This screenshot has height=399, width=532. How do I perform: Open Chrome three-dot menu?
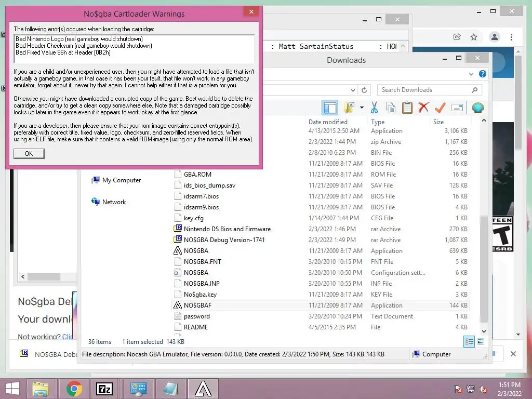pyautogui.click(x=511, y=37)
